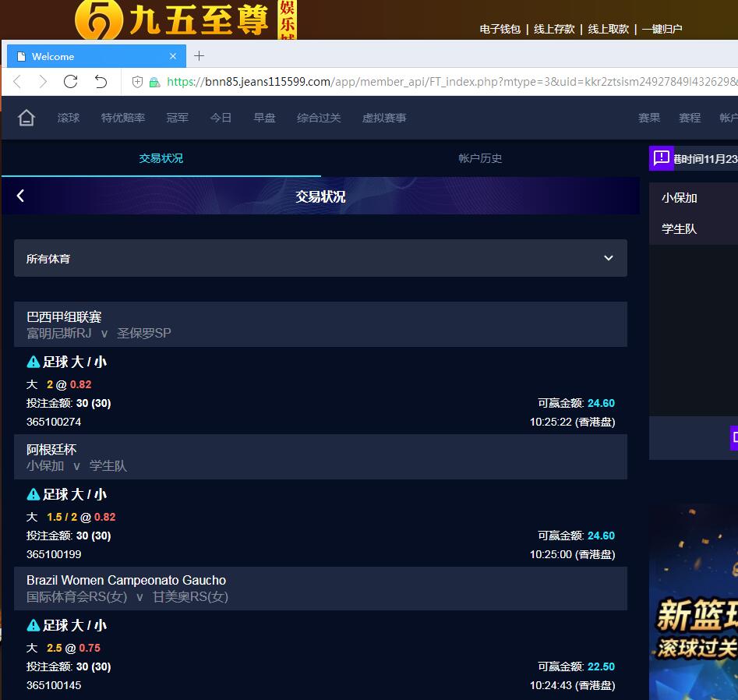This screenshot has width=738, height=700.
Task: Click the back chevron beside 交易状况 title
Action: pyautogui.click(x=21, y=196)
